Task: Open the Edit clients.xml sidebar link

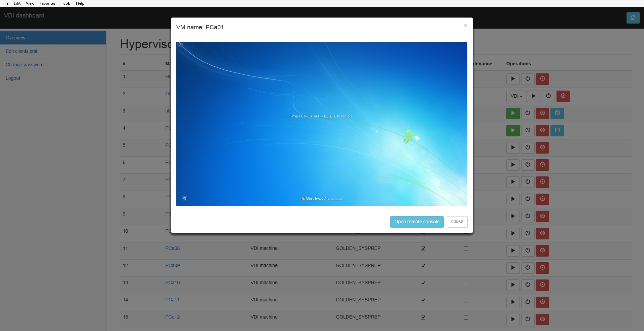Action: click(x=22, y=51)
